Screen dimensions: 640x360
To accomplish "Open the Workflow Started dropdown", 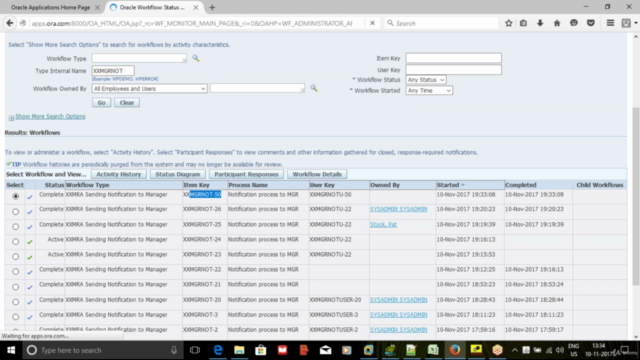I will click(429, 91).
